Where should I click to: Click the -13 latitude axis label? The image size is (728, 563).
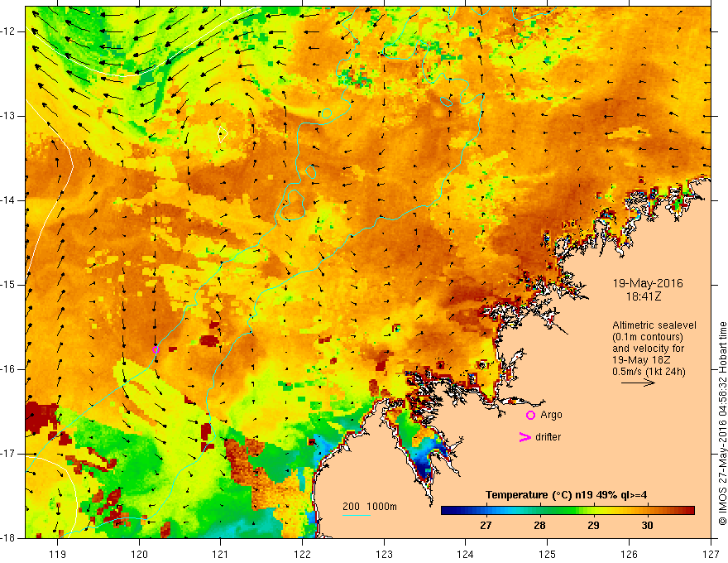click(x=8, y=116)
